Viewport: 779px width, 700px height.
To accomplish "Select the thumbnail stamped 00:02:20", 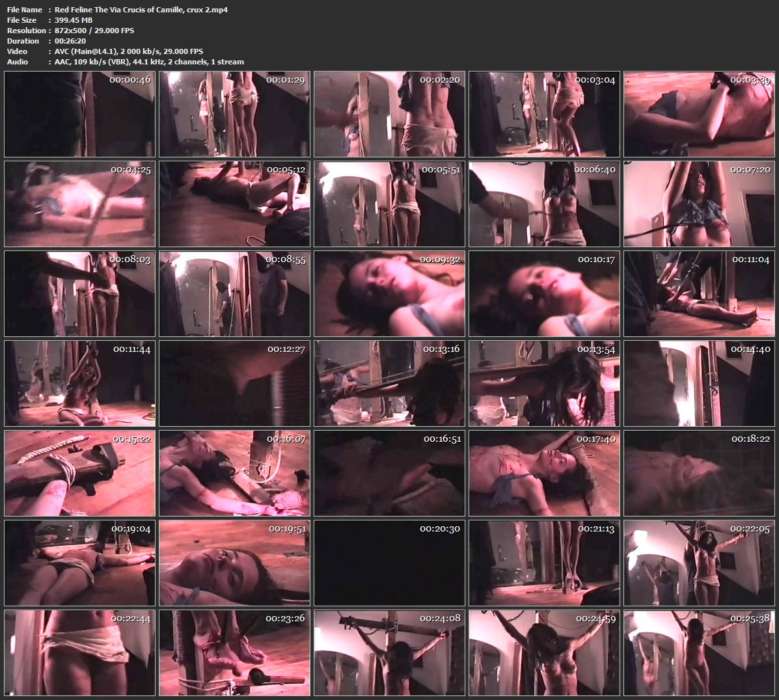I will pyautogui.click(x=389, y=114).
